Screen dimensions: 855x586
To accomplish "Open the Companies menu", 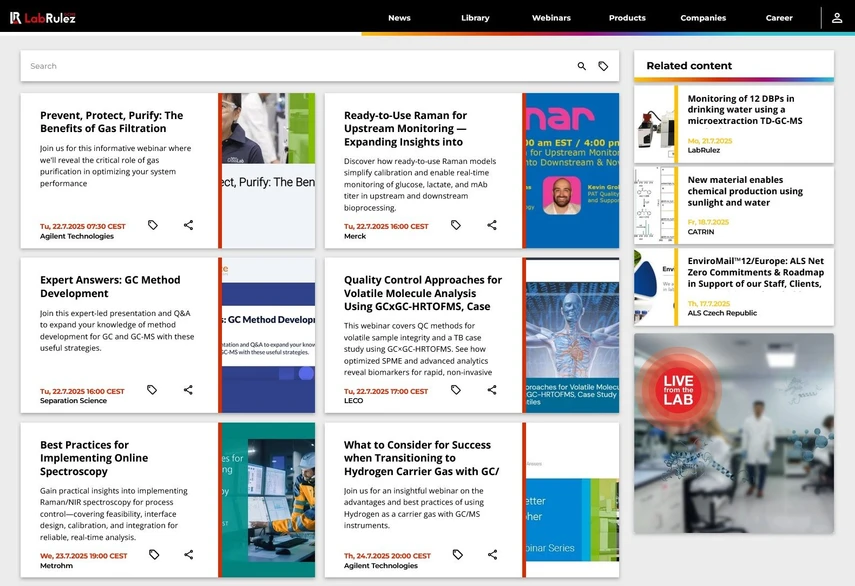I will coord(703,18).
